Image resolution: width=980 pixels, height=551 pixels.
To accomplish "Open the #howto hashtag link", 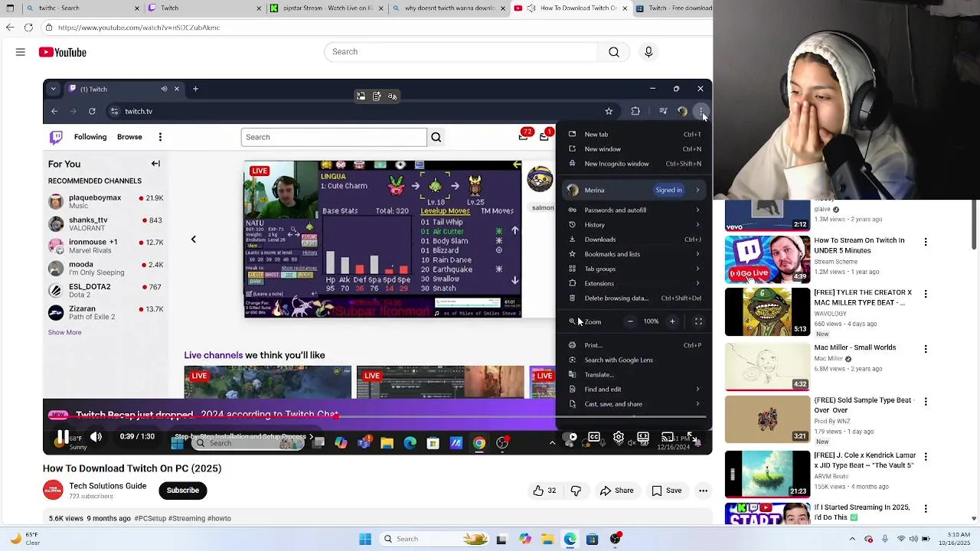I will [218, 519].
